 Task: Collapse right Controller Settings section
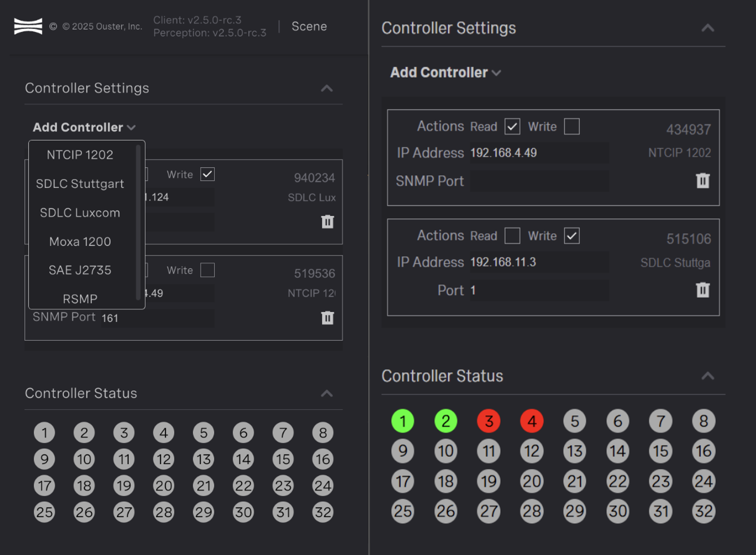click(x=708, y=28)
